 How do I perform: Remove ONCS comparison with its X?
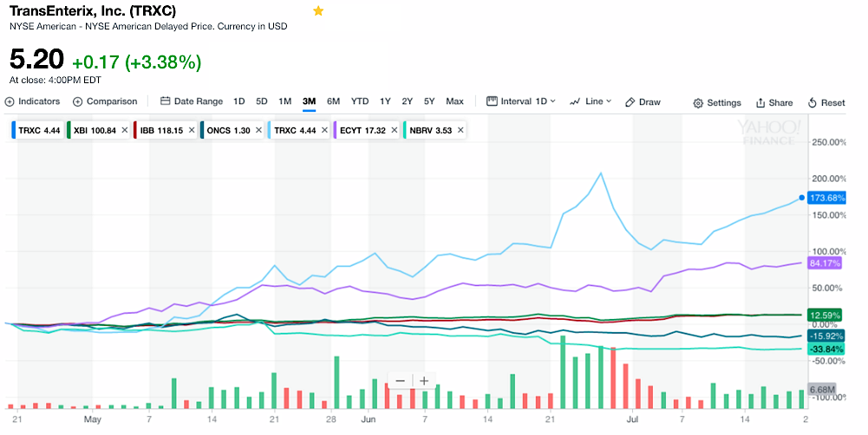pos(258,131)
